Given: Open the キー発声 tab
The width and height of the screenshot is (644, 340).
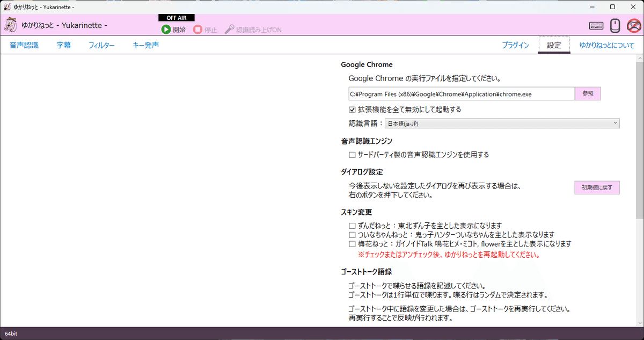Looking at the screenshot, I should click(145, 45).
